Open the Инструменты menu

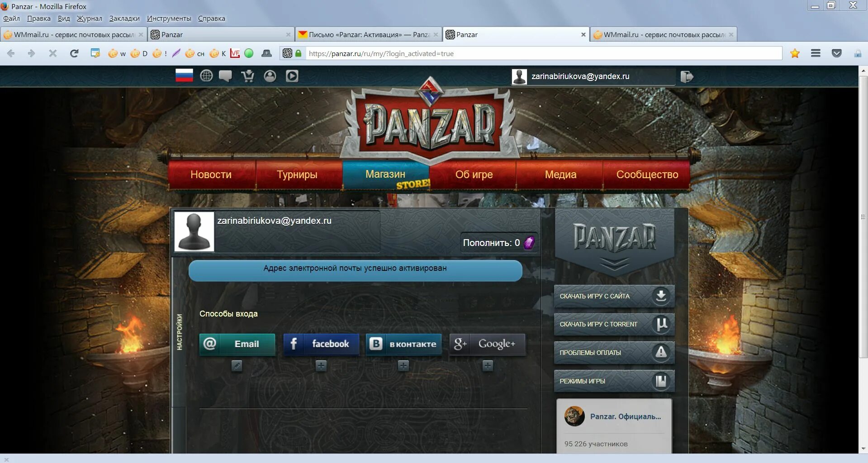(169, 19)
